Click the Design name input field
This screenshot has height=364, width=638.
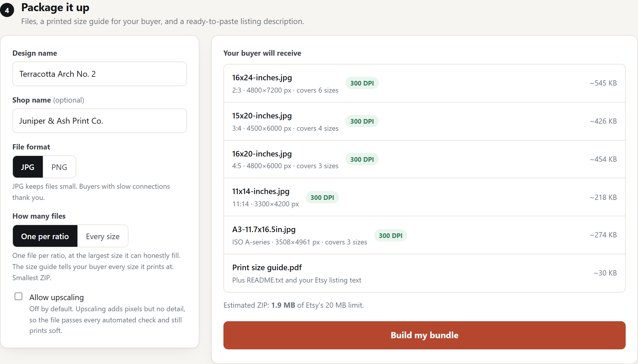coord(100,74)
